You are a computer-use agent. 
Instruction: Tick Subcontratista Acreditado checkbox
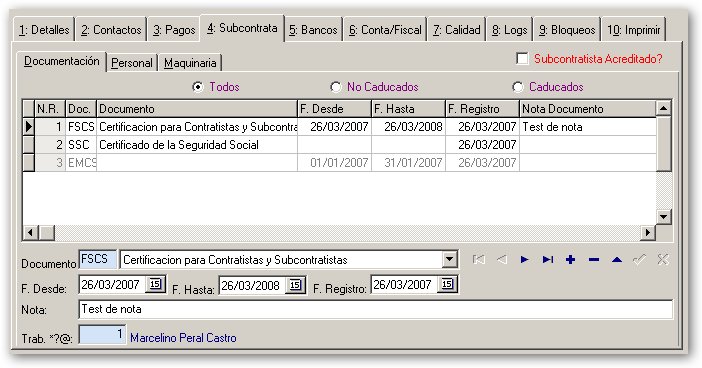click(x=522, y=59)
